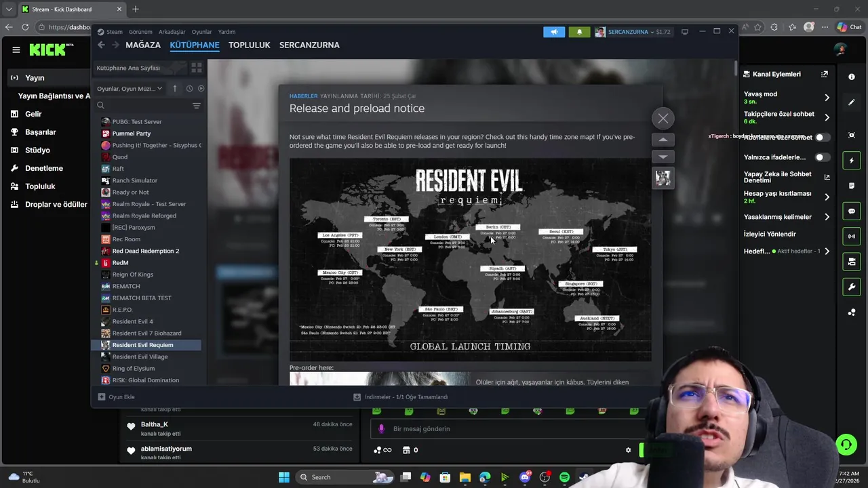Open chat settings gear icon
The height and width of the screenshot is (488, 868).
click(628, 450)
